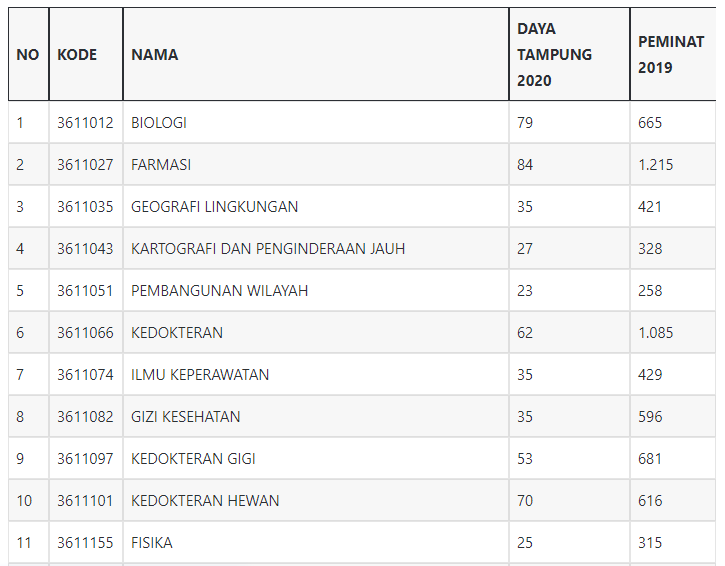Viewport: 725px width, 566px height.
Task: Click the GIZI KESEHATAN program name
Action: pos(186,417)
